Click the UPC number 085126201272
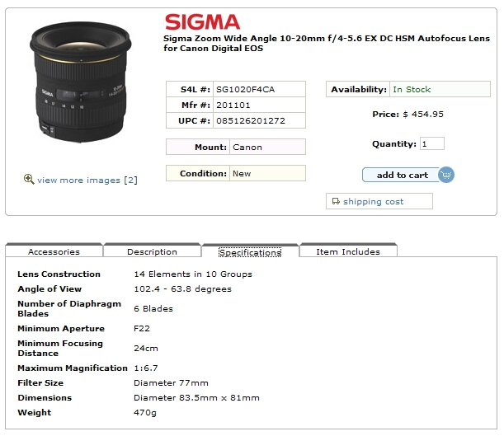 pyautogui.click(x=250, y=120)
